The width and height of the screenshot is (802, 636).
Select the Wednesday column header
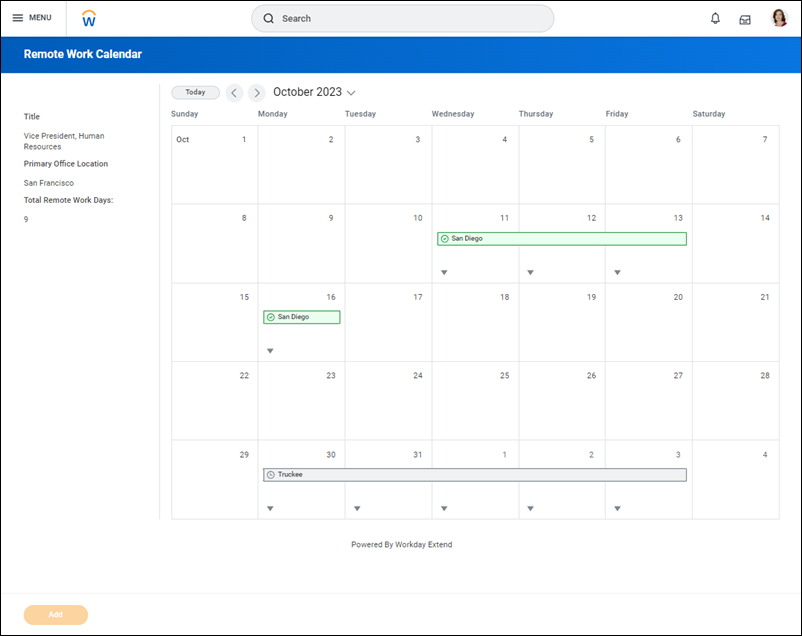point(453,114)
